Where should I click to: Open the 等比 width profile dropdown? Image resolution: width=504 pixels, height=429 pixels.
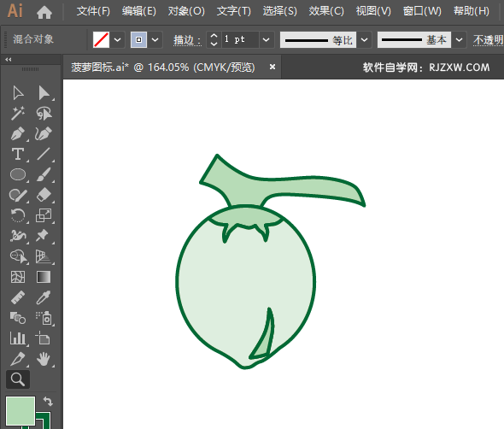click(364, 40)
